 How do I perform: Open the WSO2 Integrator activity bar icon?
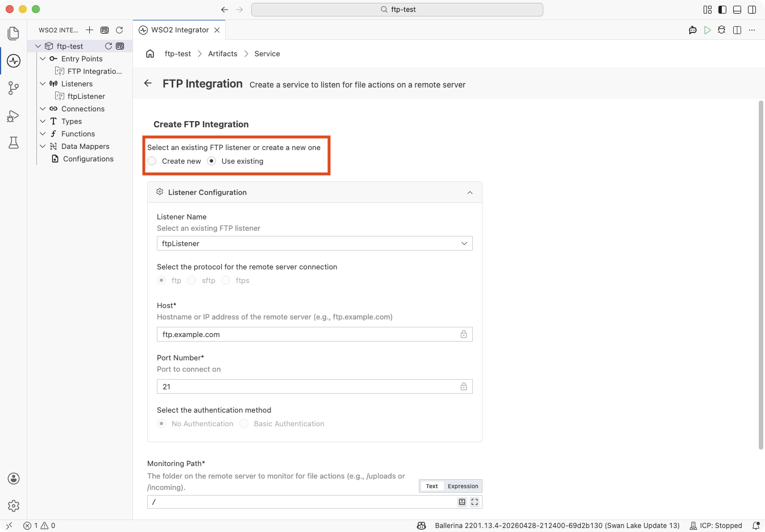pyautogui.click(x=14, y=61)
